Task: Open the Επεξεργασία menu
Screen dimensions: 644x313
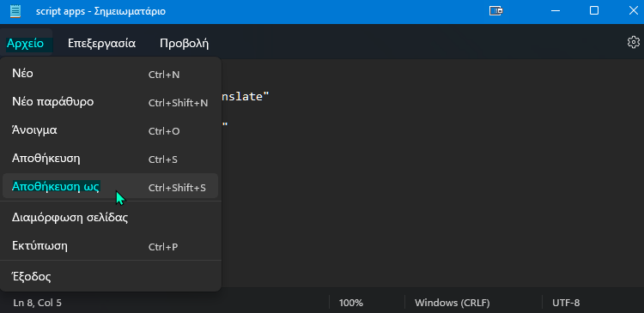Action: 102,43
